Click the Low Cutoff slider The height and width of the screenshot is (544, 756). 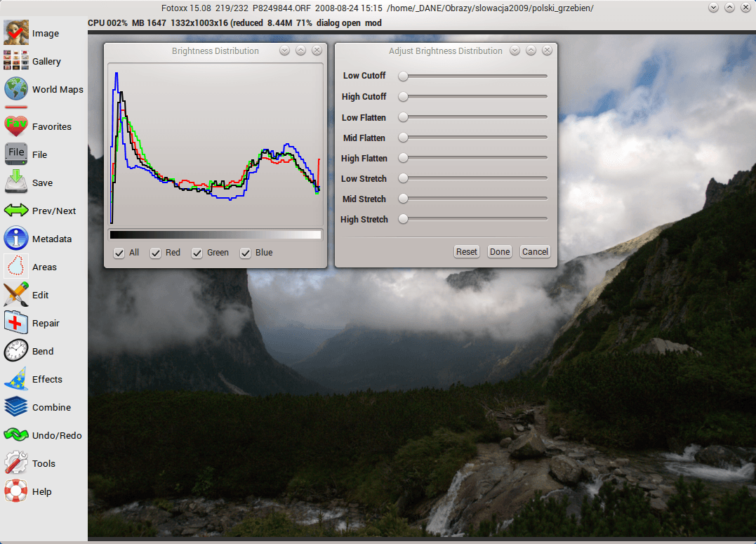[x=472, y=77]
